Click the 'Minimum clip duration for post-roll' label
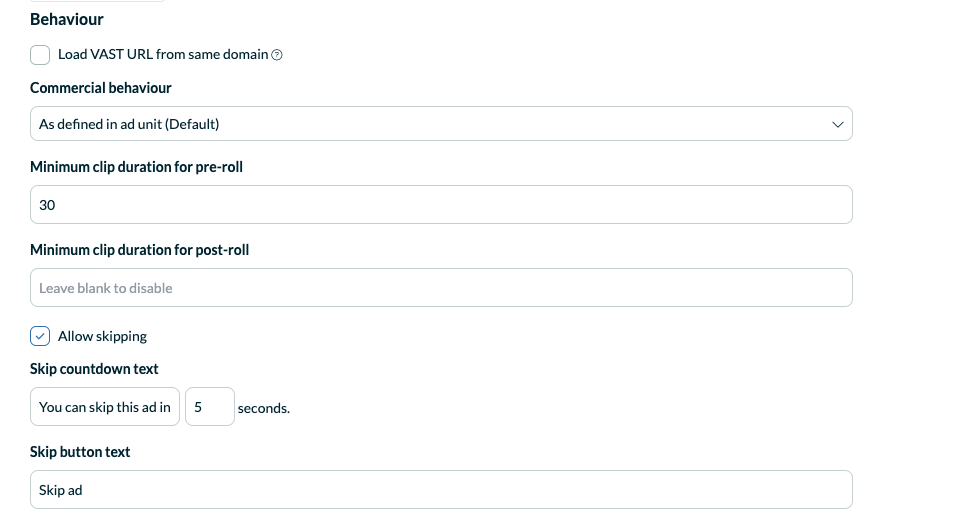 pyautogui.click(x=139, y=250)
